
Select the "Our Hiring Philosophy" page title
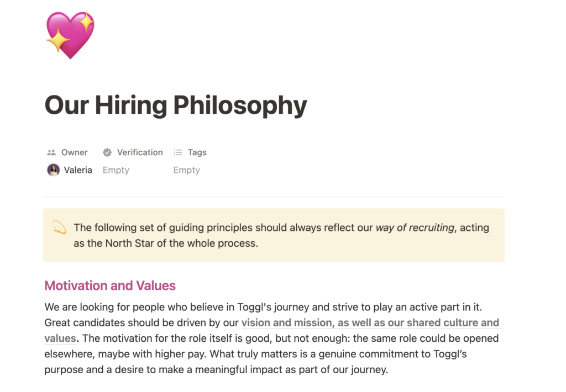[175, 105]
